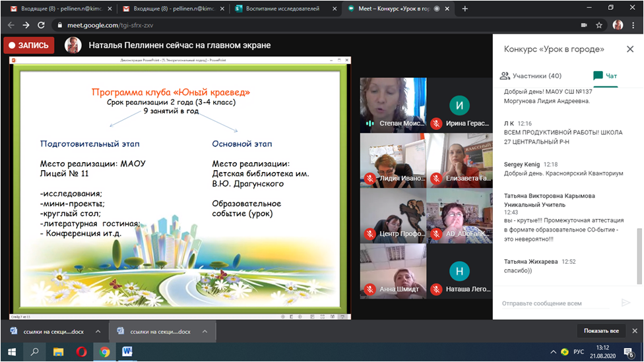Select Елизавета Га... video tile
Image resolution: width=644 pixels, height=362 pixels.
(460, 160)
